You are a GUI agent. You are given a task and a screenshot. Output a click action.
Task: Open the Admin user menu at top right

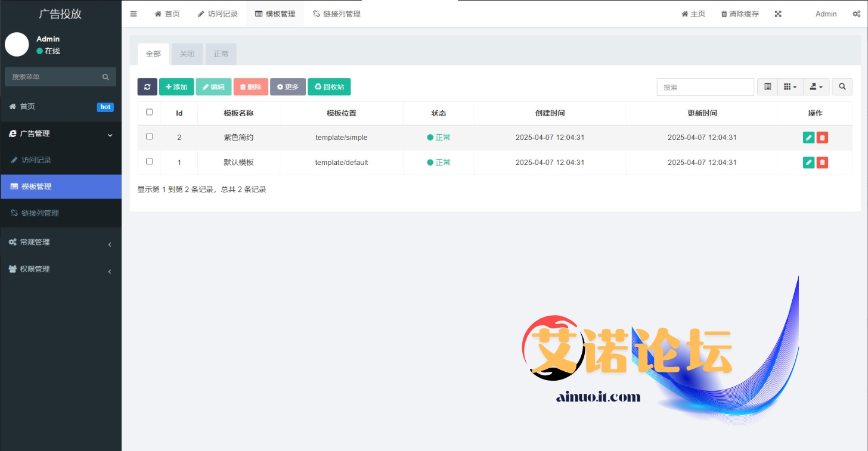pos(826,14)
